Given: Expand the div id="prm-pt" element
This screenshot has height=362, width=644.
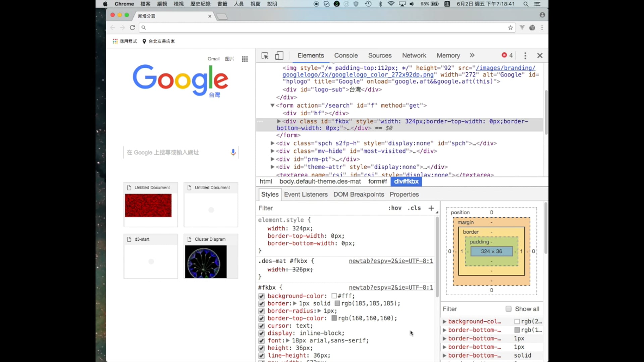Looking at the screenshot, I should [272, 159].
